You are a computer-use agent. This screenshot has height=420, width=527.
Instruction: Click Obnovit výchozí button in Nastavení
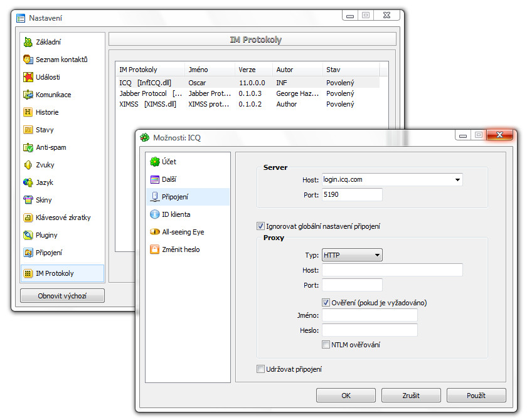(62, 296)
